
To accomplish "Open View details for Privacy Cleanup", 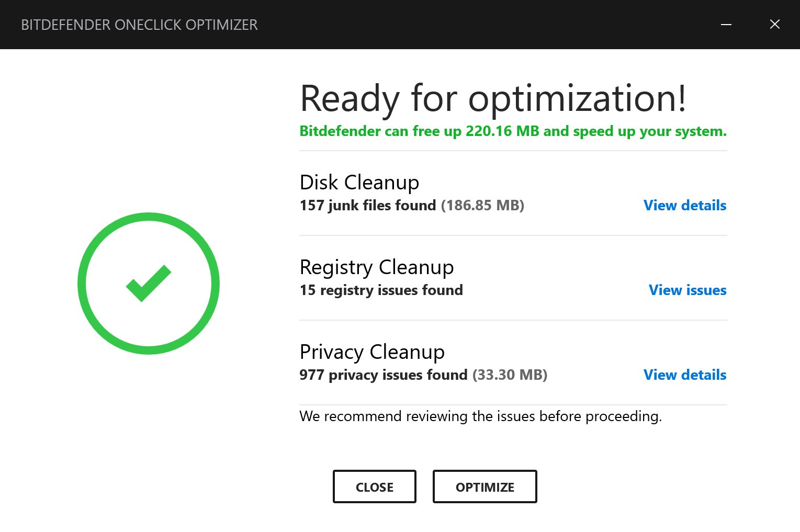I will tap(685, 375).
